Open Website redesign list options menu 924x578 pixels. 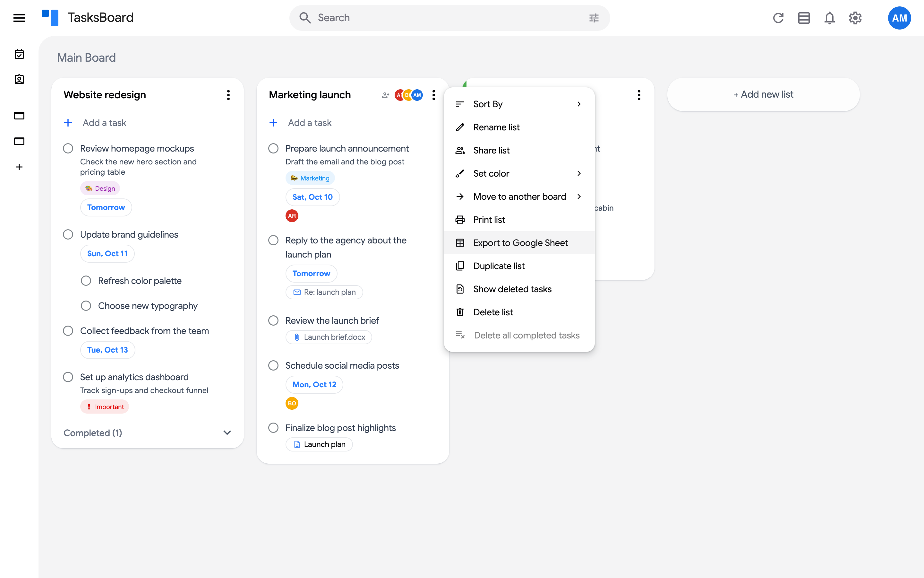coord(228,95)
